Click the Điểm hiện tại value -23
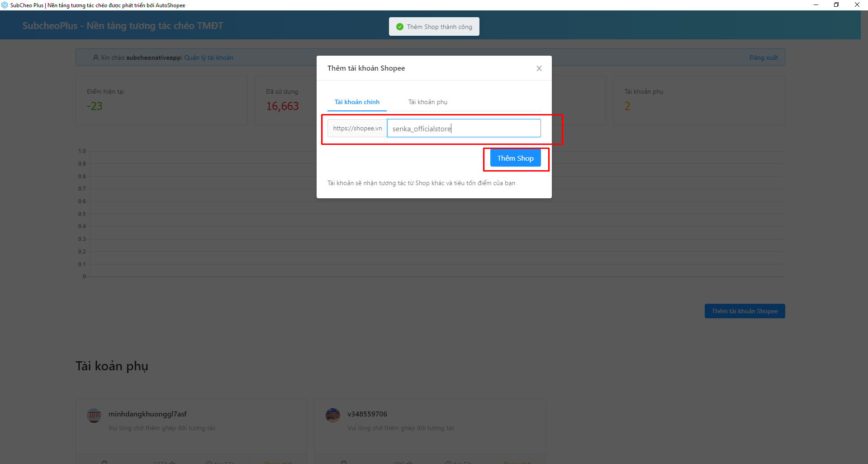Image resolution: width=868 pixels, height=464 pixels. coord(95,106)
